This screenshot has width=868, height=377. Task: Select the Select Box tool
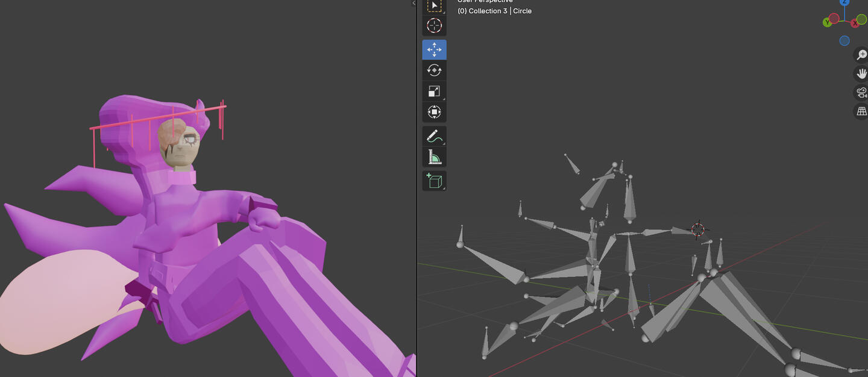click(434, 5)
